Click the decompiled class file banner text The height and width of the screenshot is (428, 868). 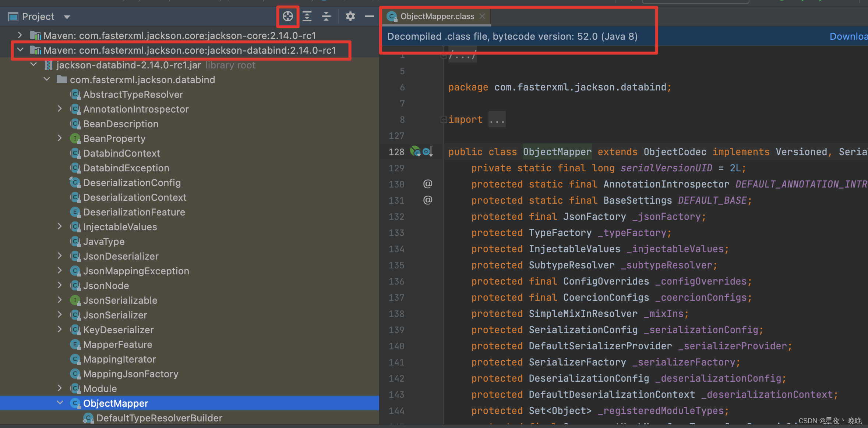[512, 36]
